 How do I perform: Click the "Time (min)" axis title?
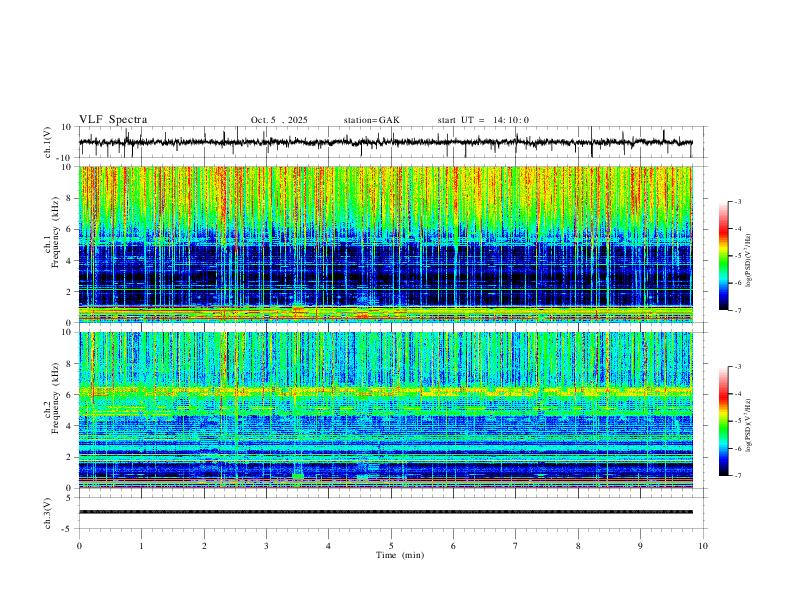point(400,555)
